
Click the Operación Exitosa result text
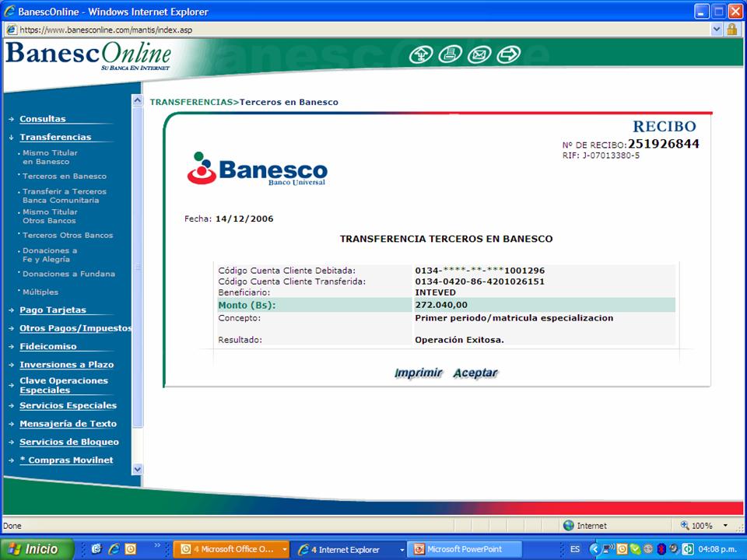pos(459,340)
